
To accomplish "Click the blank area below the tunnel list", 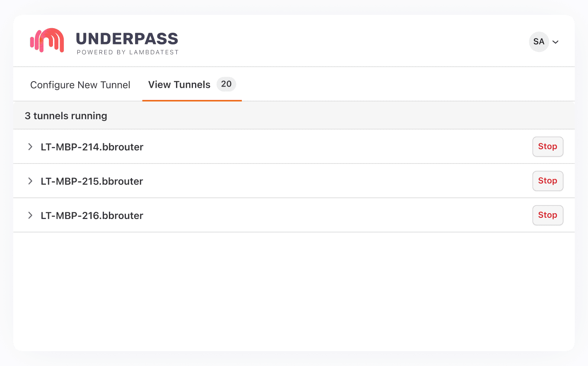I will pos(294,290).
